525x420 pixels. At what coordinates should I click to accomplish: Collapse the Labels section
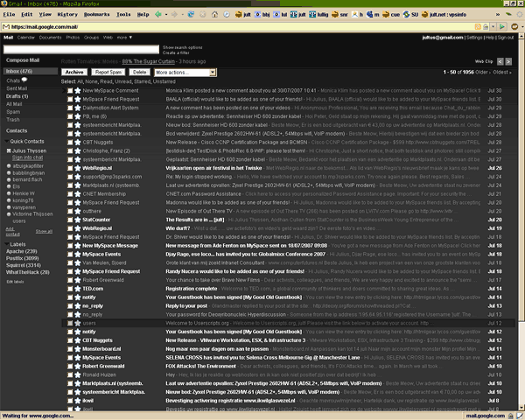(x=7, y=244)
